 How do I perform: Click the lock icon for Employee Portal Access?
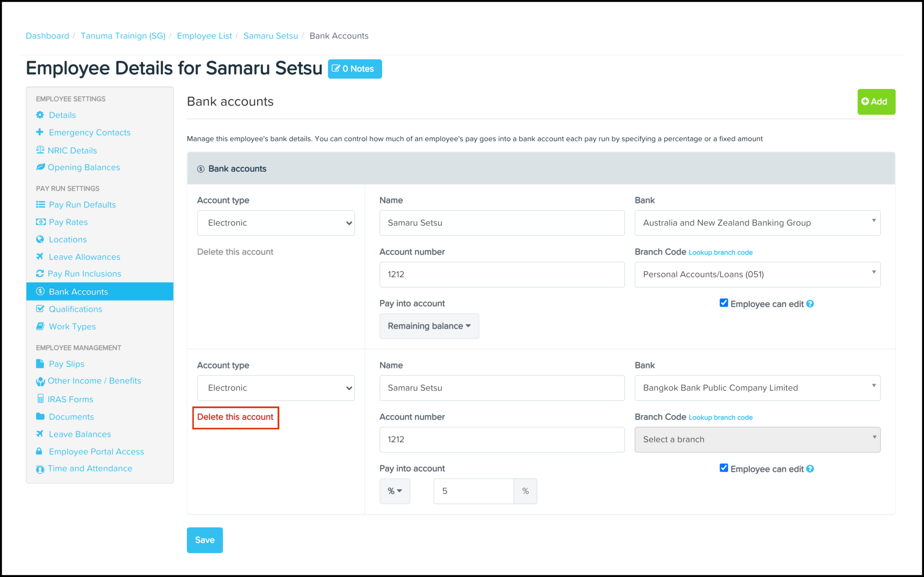coord(39,452)
